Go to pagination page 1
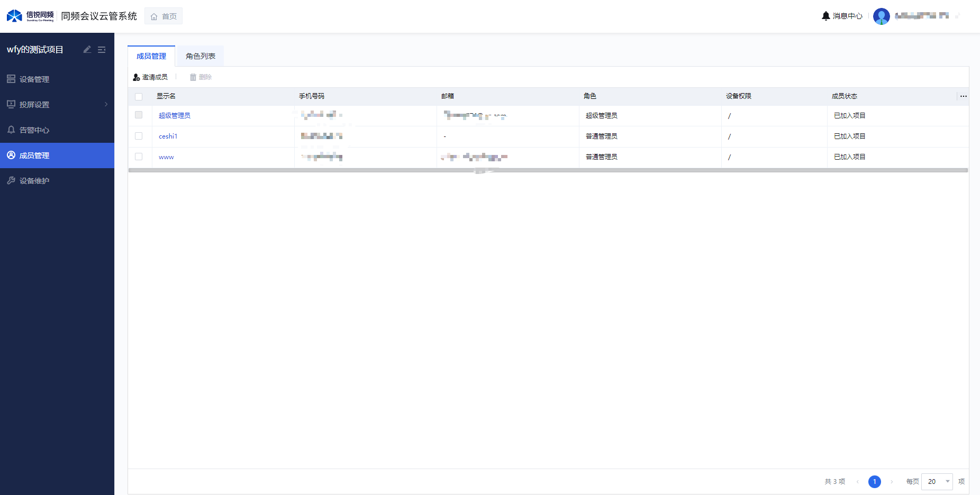This screenshot has height=495, width=980. click(x=875, y=482)
